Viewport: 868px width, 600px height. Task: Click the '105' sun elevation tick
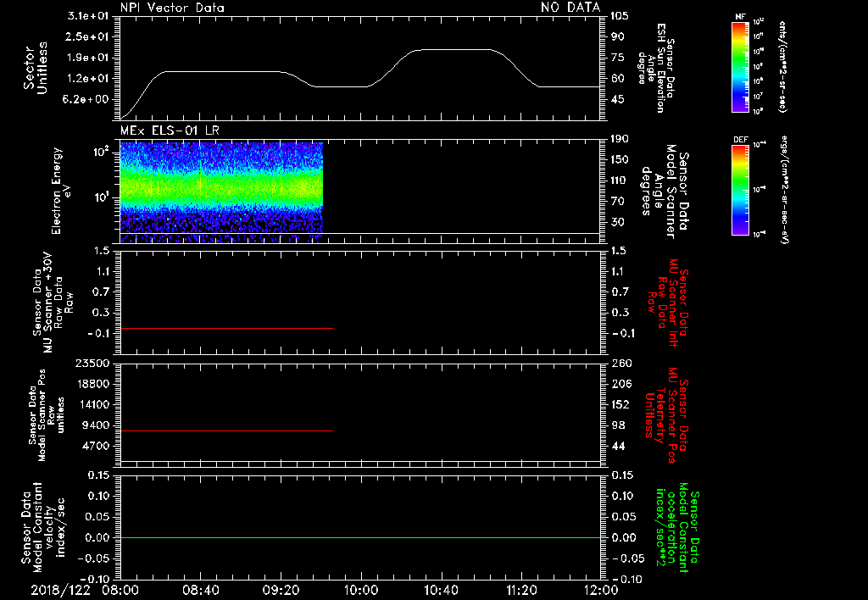click(620, 16)
